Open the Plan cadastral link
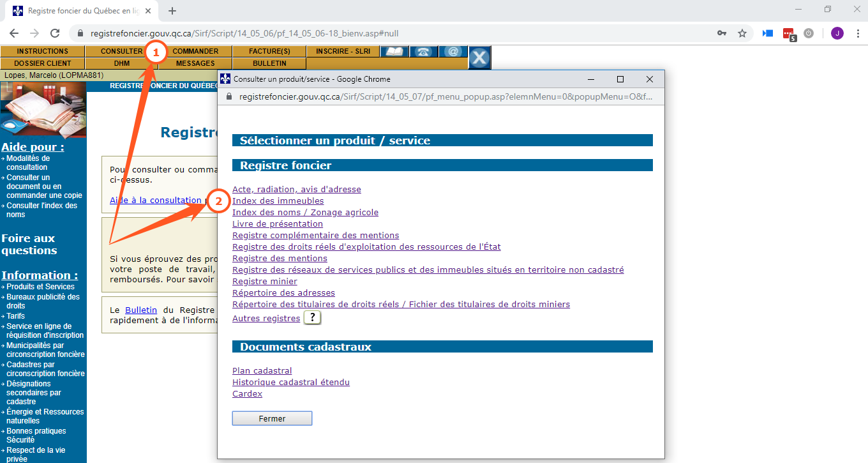868x463 pixels. click(262, 371)
